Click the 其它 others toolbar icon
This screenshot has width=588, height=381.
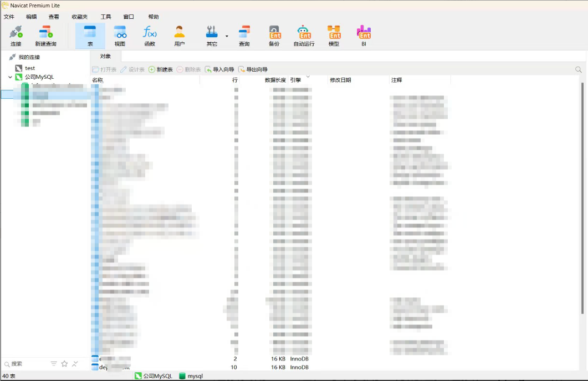(212, 35)
